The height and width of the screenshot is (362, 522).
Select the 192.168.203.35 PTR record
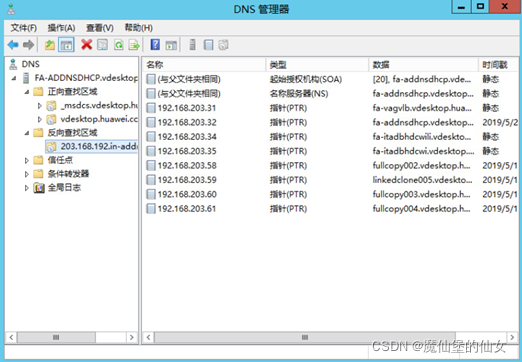187,151
